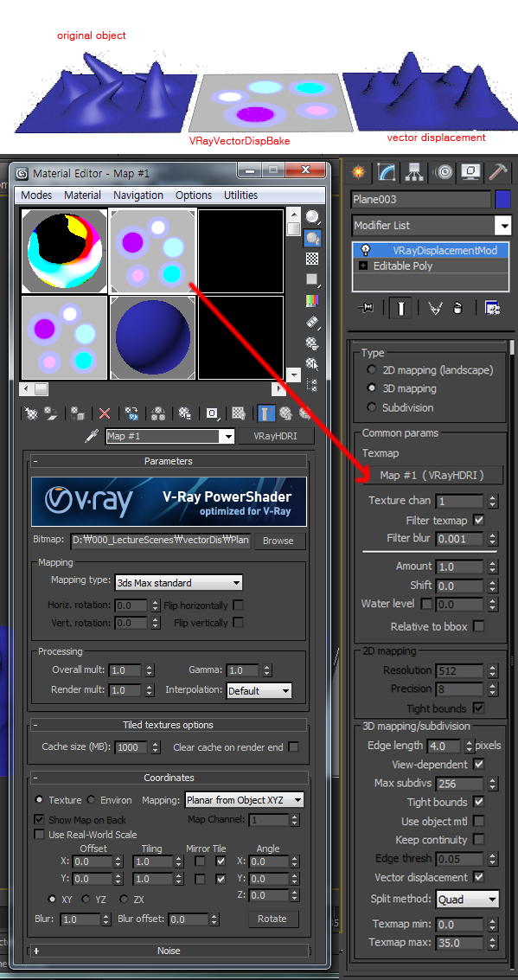The height and width of the screenshot is (980, 518).
Task: Click Material ID Channel icon
Action: click(x=213, y=413)
